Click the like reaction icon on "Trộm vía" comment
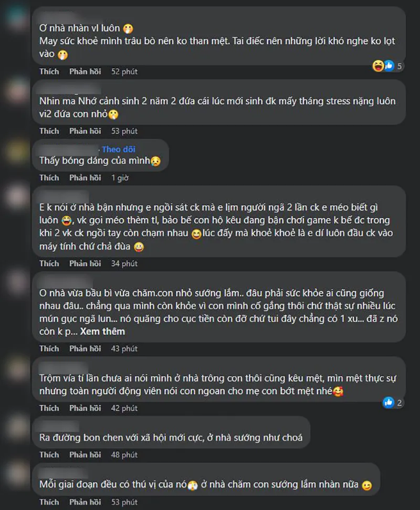The height and width of the screenshot is (510, 420). coord(389,402)
